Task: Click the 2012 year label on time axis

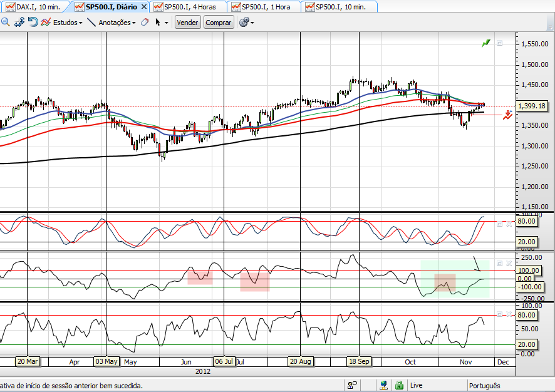Action: click(203, 371)
